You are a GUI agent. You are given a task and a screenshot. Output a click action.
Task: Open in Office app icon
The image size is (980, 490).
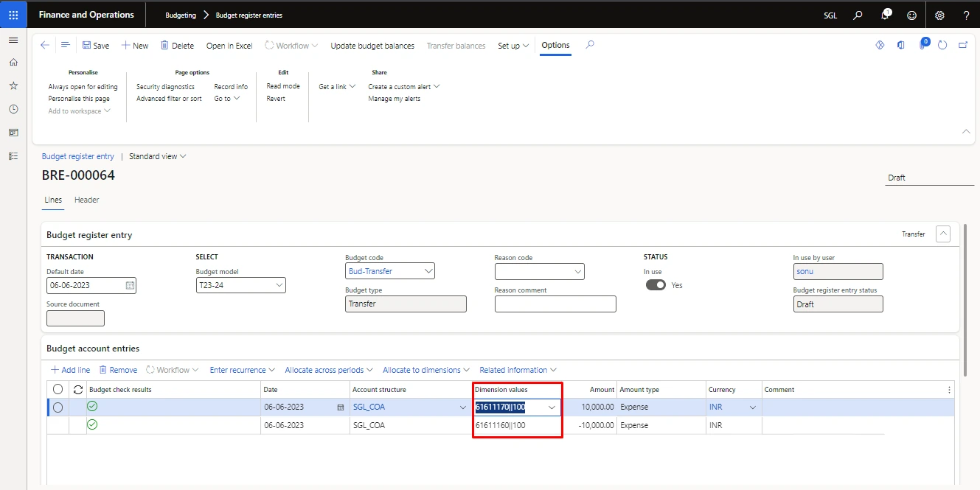pyautogui.click(x=900, y=45)
